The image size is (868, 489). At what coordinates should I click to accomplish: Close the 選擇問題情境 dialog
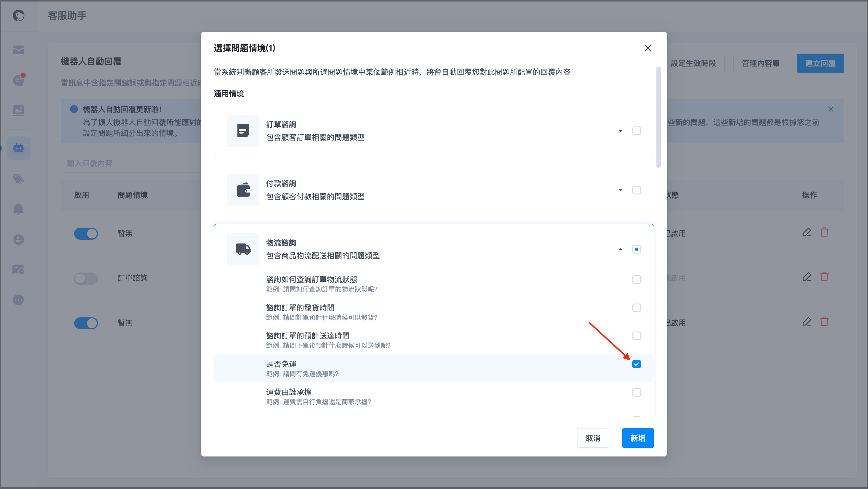(648, 48)
